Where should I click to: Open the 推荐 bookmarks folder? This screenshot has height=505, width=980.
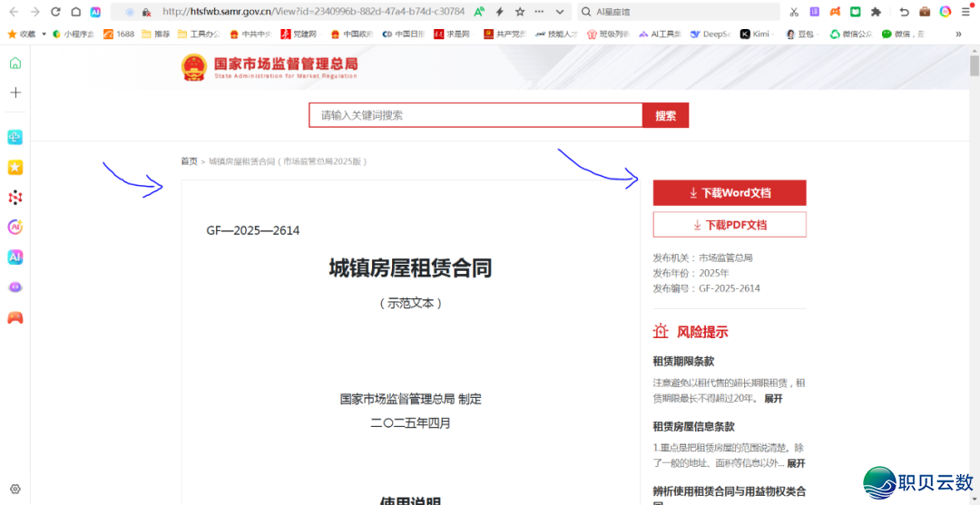(x=156, y=34)
